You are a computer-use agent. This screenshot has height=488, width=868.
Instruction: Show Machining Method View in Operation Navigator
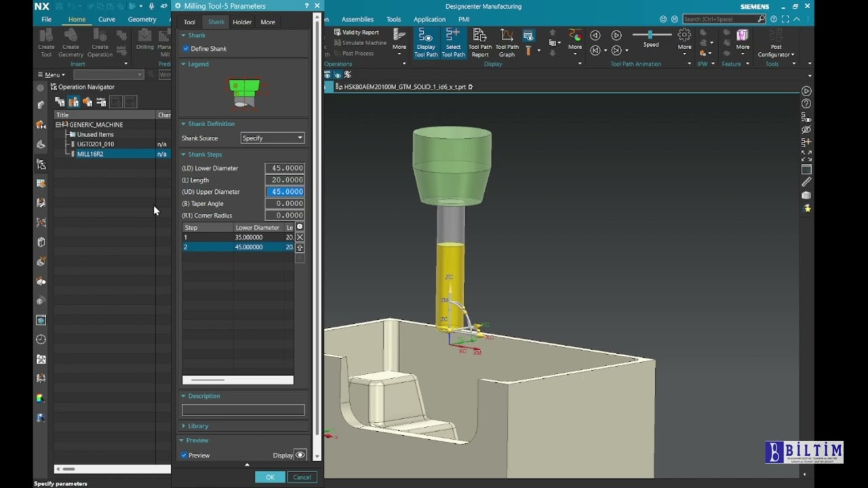click(101, 102)
